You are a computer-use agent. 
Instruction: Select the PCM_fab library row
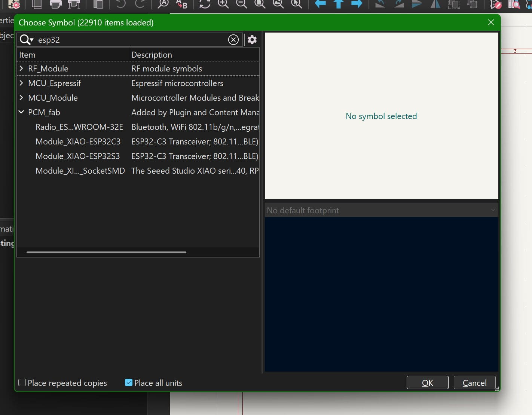138,112
